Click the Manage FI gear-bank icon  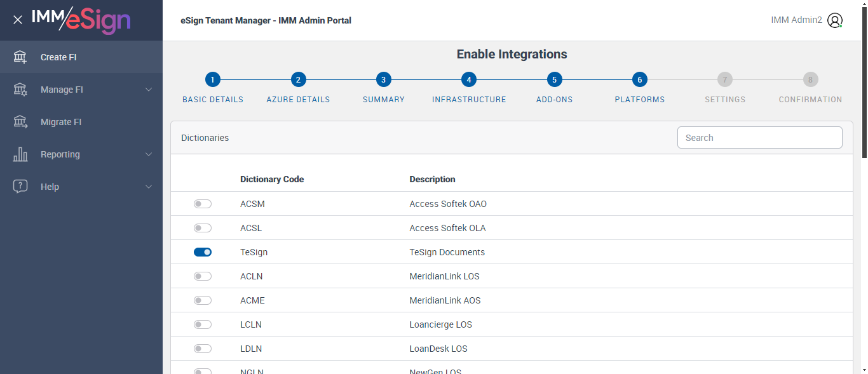point(20,90)
